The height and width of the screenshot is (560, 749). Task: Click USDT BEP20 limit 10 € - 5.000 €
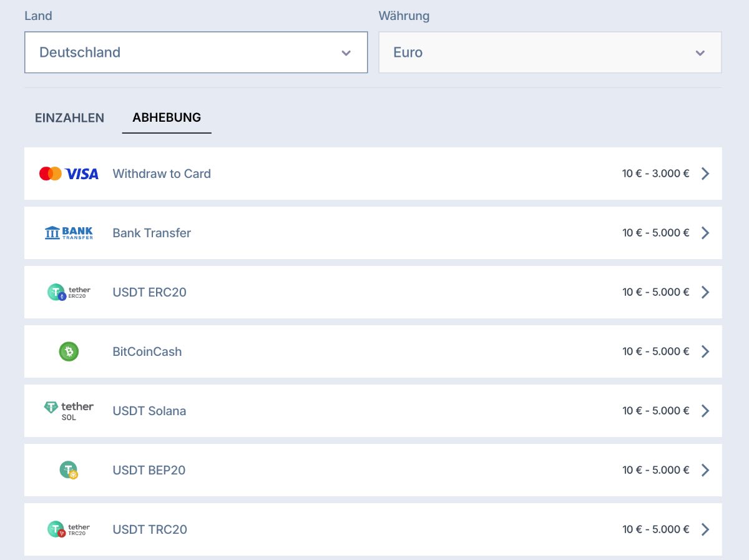click(655, 470)
